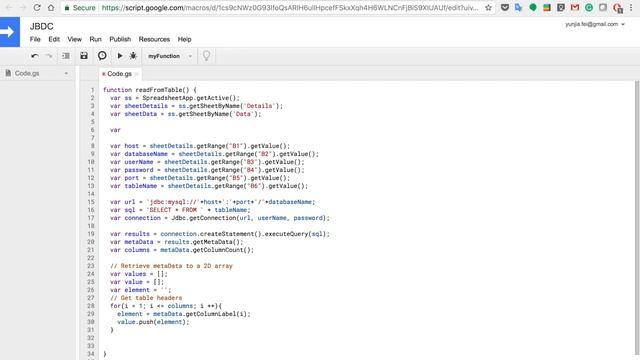Image resolution: width=640 pixels, height=360 pixels.
Task: Open the Publish menu
Action: pos(120,39)
